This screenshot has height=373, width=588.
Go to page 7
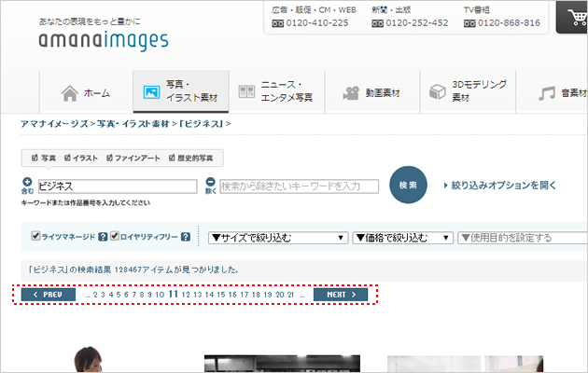133,295
